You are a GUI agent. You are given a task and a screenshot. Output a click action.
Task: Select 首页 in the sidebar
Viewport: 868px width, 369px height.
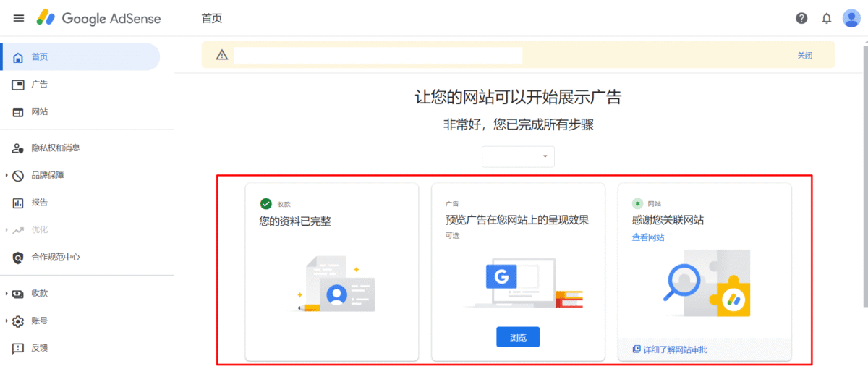(40, 57)
